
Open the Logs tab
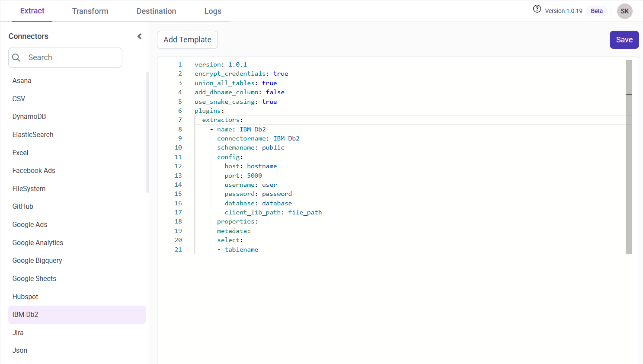click(x=212, y=11)
